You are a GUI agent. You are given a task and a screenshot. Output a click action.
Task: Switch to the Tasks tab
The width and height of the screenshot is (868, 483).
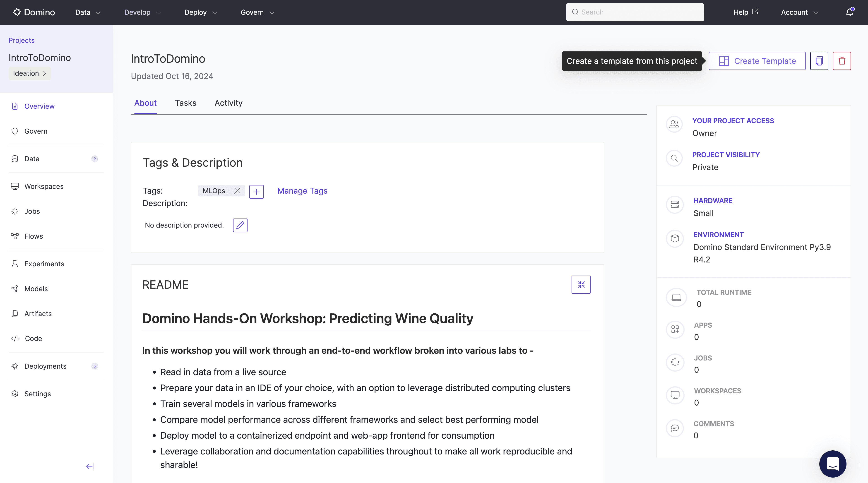[x=185, y=103]
